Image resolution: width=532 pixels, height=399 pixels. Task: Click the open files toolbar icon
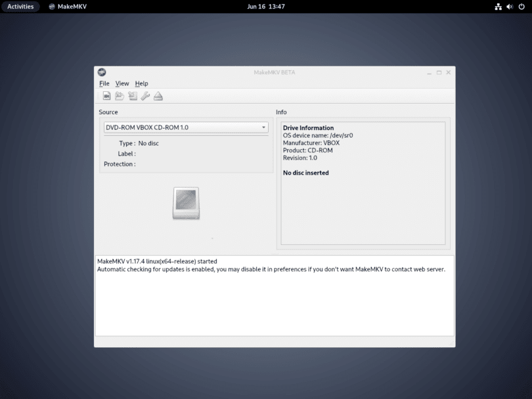120,96
